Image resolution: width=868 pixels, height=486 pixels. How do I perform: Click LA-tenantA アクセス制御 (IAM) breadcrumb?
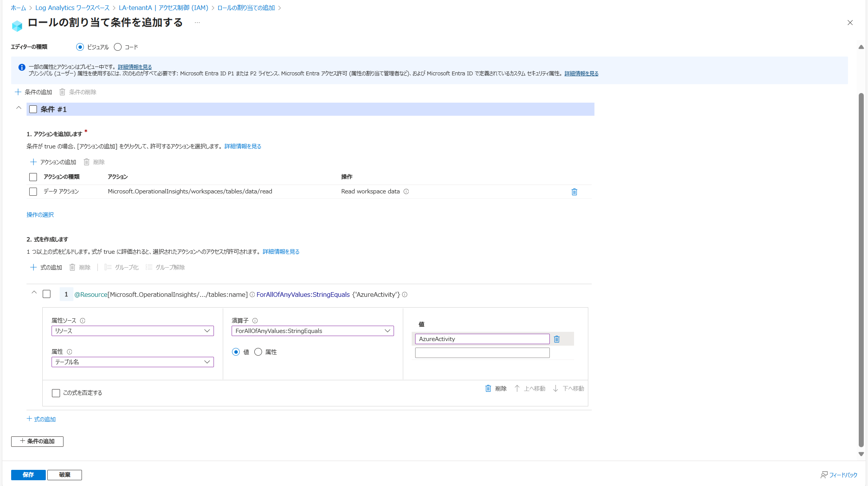click(163, 8)
